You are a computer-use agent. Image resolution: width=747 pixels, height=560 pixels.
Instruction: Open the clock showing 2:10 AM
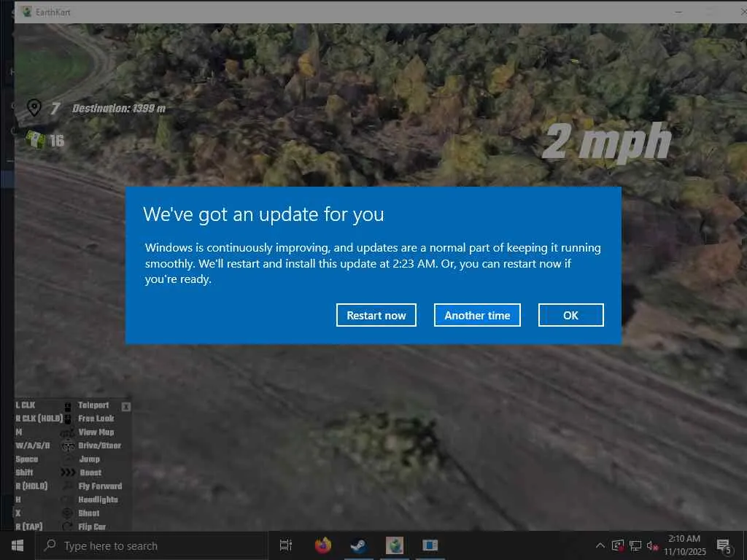[684, 545]
